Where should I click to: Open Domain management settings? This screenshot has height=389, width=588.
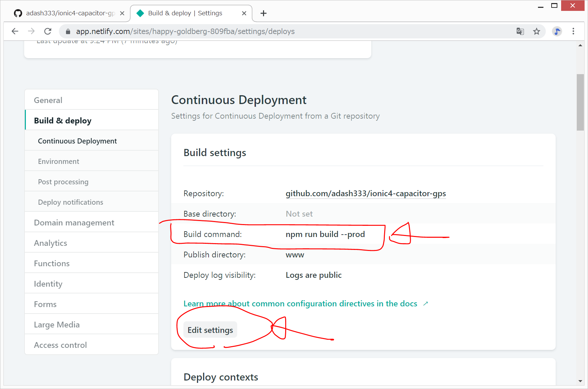click(74, 223)
